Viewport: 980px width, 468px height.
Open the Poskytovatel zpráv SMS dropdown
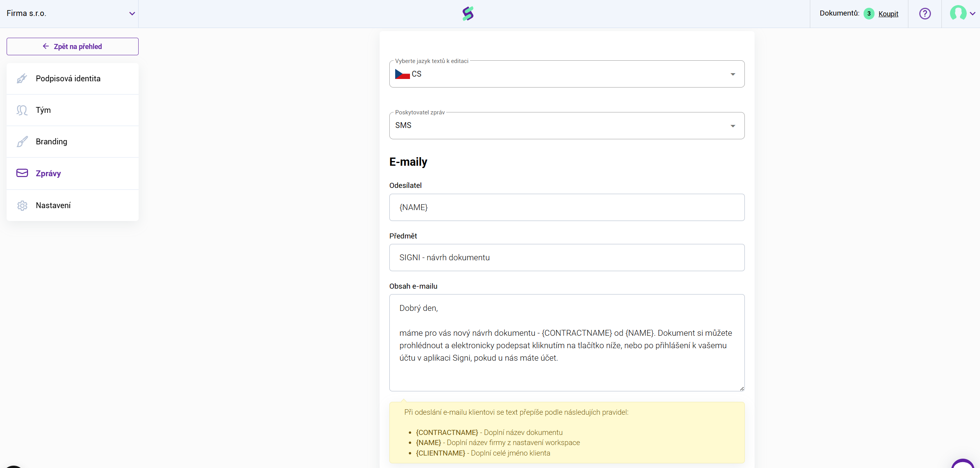[x=567, y=126]
